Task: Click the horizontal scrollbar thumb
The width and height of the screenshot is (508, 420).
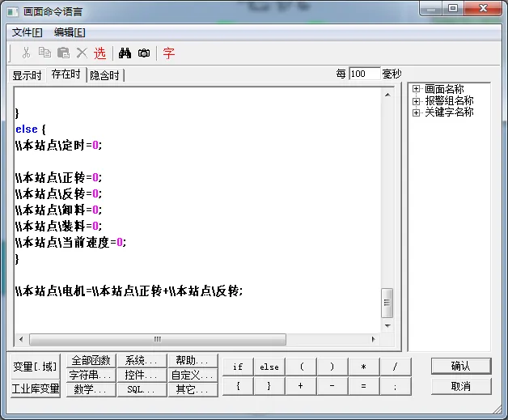Action: tap(158, 339)
